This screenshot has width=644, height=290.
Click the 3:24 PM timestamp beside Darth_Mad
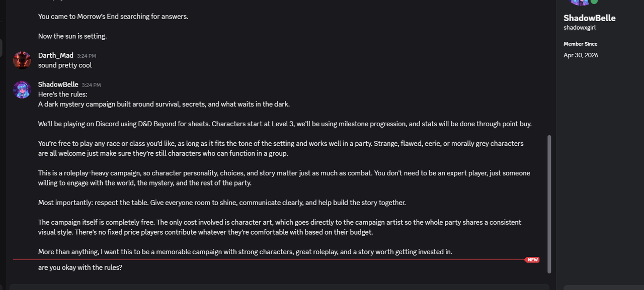(x=87, y=56)
